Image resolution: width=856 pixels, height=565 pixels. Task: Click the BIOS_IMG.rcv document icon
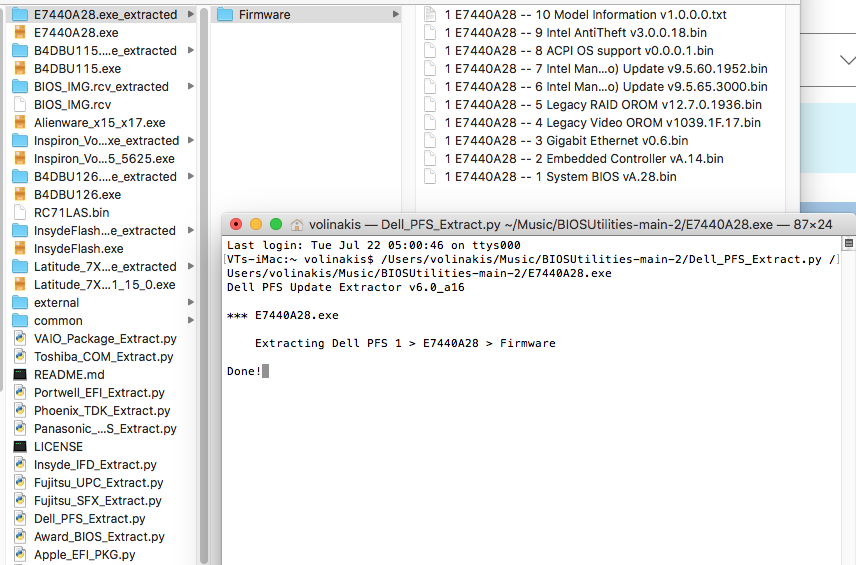tap(20, 105)
